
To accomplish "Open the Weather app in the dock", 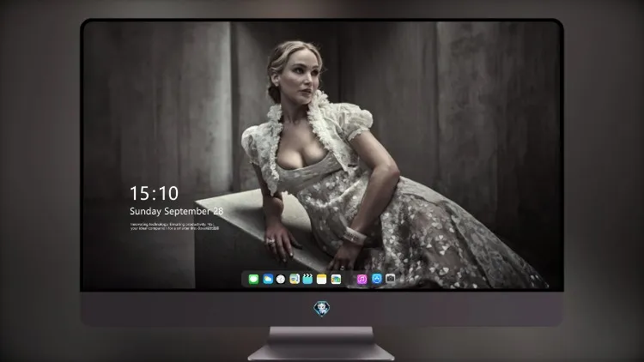I will click(x=268, y=279).
